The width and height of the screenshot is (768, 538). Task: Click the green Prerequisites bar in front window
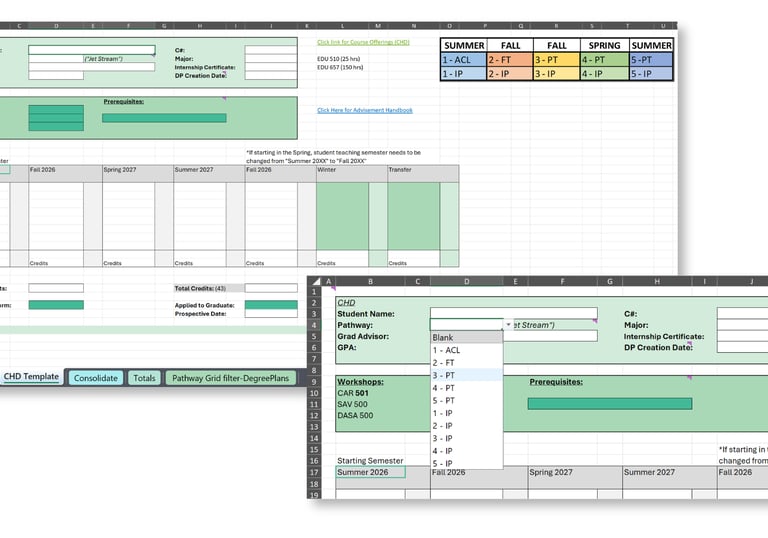coord(610,403)
